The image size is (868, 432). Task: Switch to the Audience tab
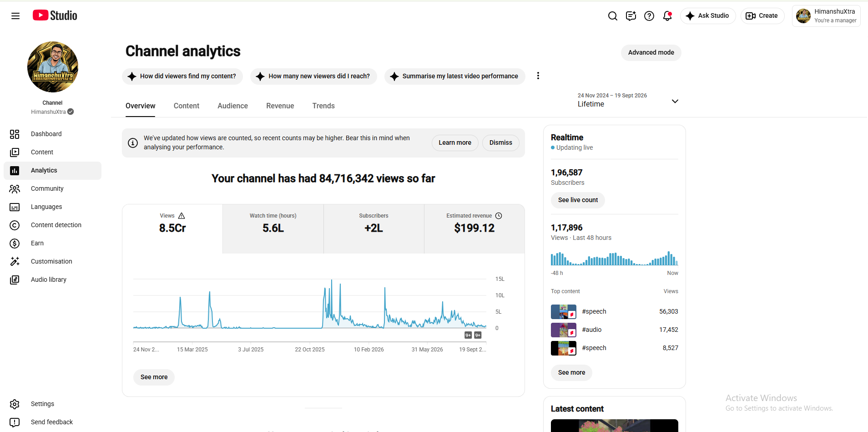[x=232, y=106]
